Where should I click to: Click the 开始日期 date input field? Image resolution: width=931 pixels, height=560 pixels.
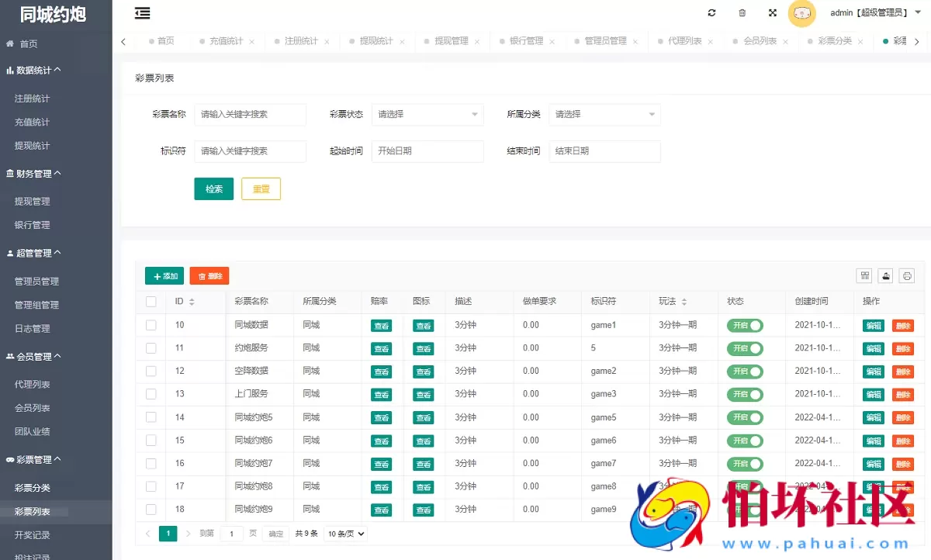427,151
